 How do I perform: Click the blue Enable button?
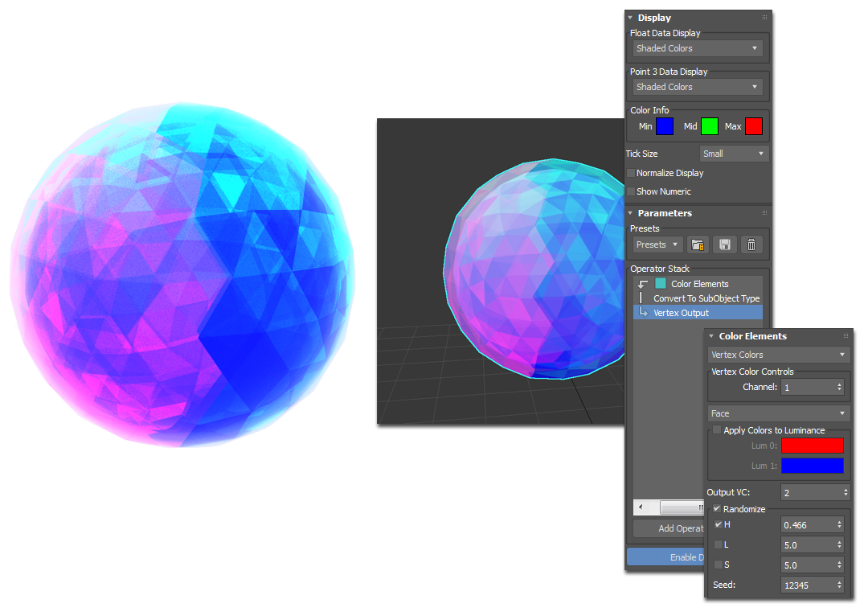666,557
